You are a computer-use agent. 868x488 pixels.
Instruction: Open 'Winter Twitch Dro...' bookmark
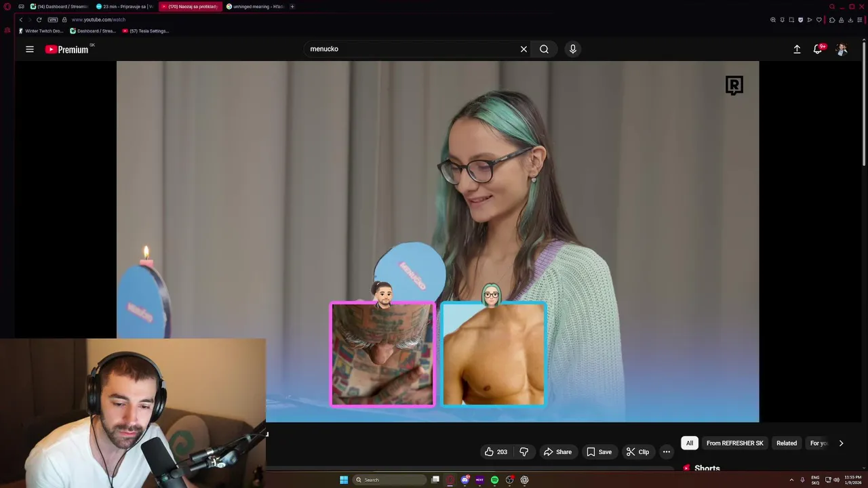41,30
